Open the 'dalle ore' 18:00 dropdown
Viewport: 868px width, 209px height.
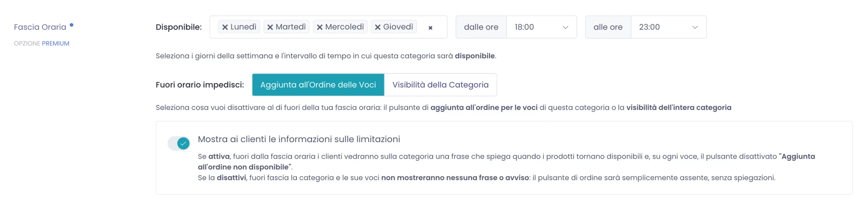[542, 27]
